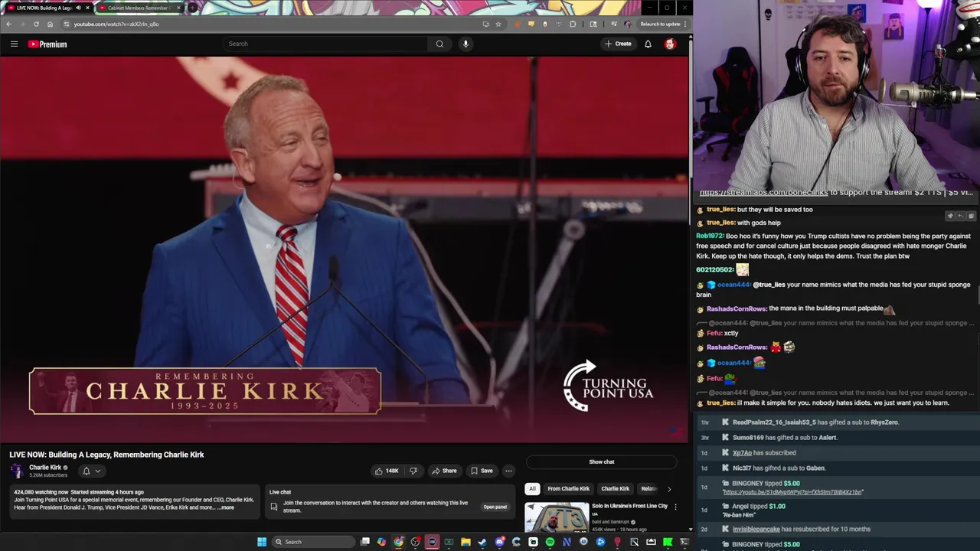
Task: Share the live video
Action: (x=444, y=471)
